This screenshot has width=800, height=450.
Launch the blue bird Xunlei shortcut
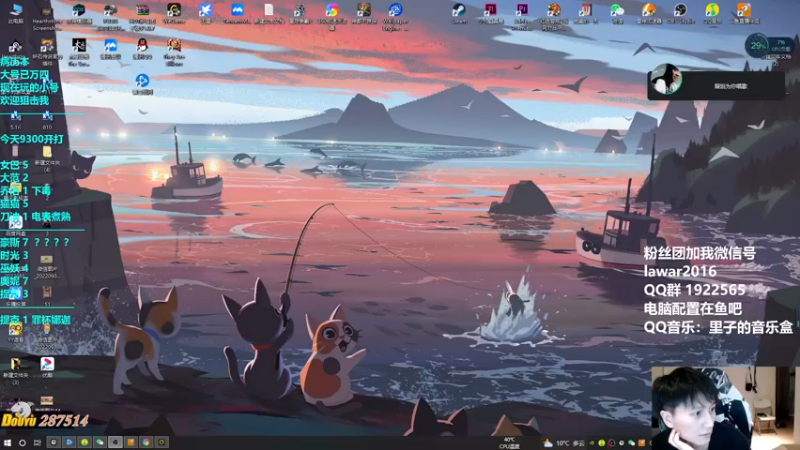click(206, 13)
